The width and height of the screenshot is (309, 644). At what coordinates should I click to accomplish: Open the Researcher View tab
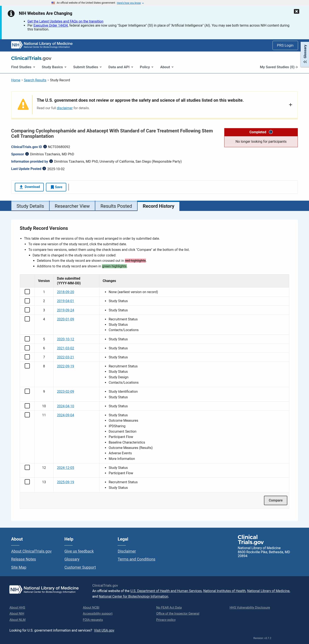[x=72, y=206]
